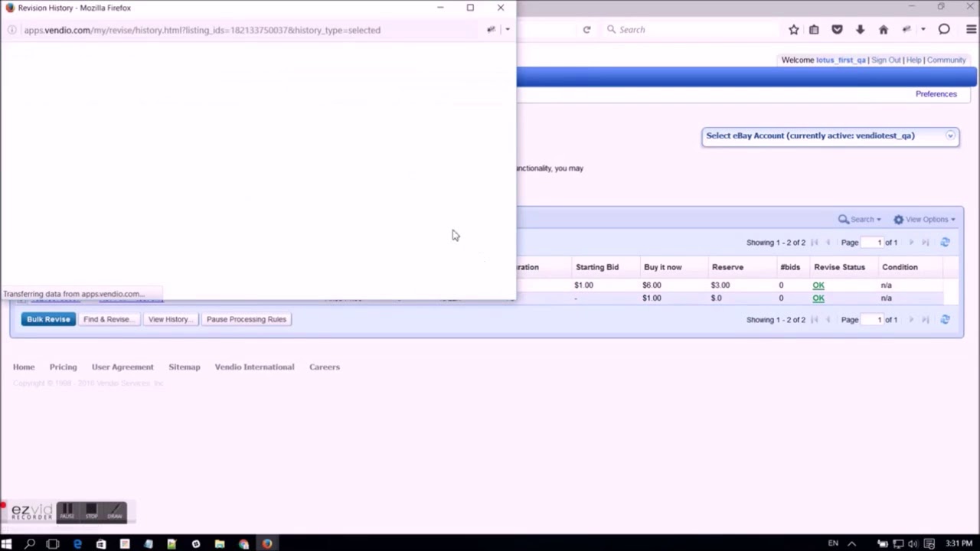
Task: Reload the page in the main window
Action: click(x=586, y=29)
